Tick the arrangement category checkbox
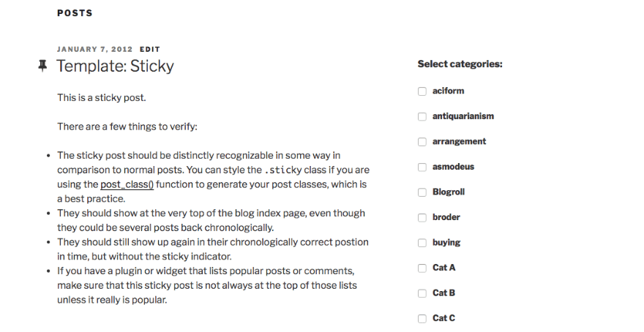The image size is (644, 332). point(422,142)
